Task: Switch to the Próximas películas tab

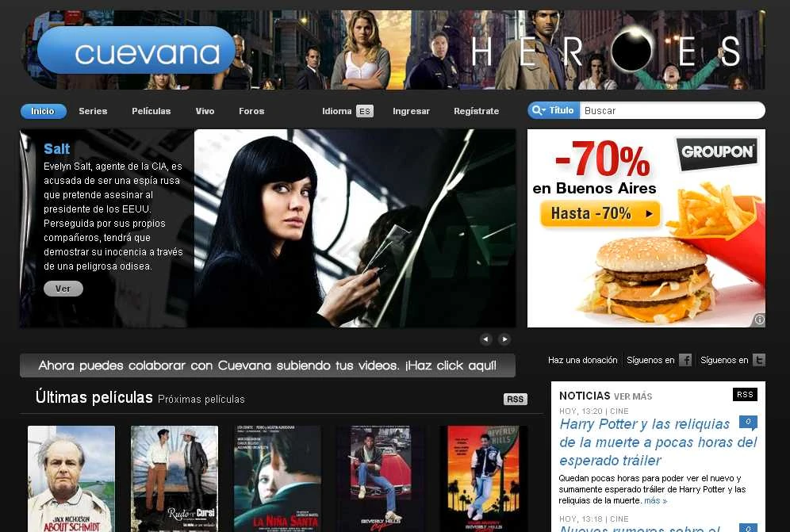Action: click(202, 400)
